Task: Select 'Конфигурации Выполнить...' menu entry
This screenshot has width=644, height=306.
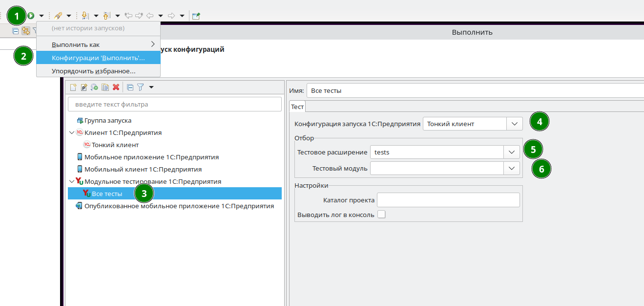Action: pyautogui.click(x=98, y=58)
